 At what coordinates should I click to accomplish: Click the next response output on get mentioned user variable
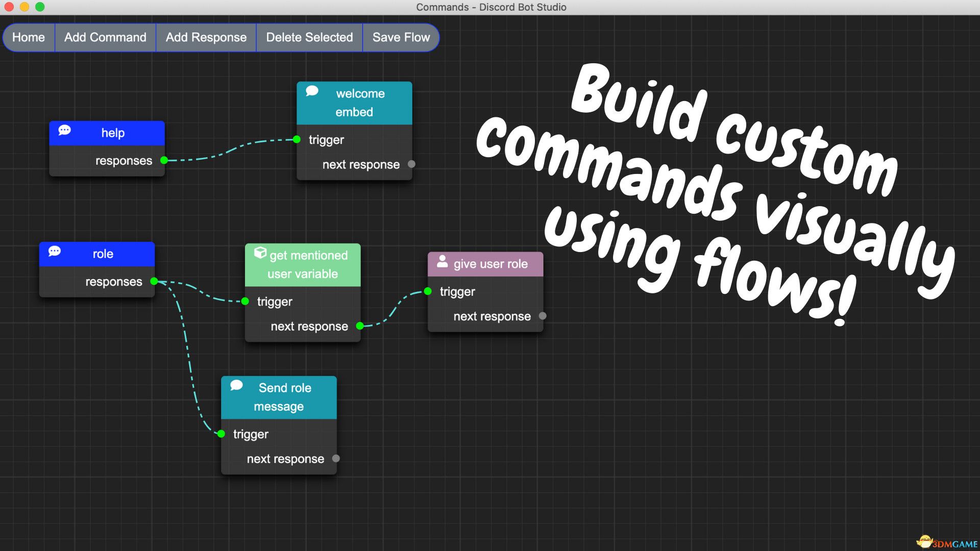pyautogui.click(x=361, y=325)
